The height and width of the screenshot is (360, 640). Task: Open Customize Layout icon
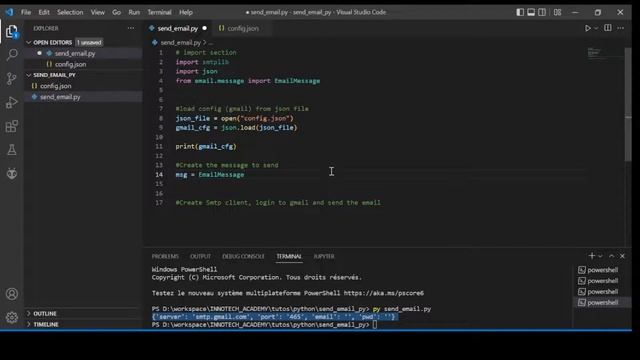[x=558, y=12]
